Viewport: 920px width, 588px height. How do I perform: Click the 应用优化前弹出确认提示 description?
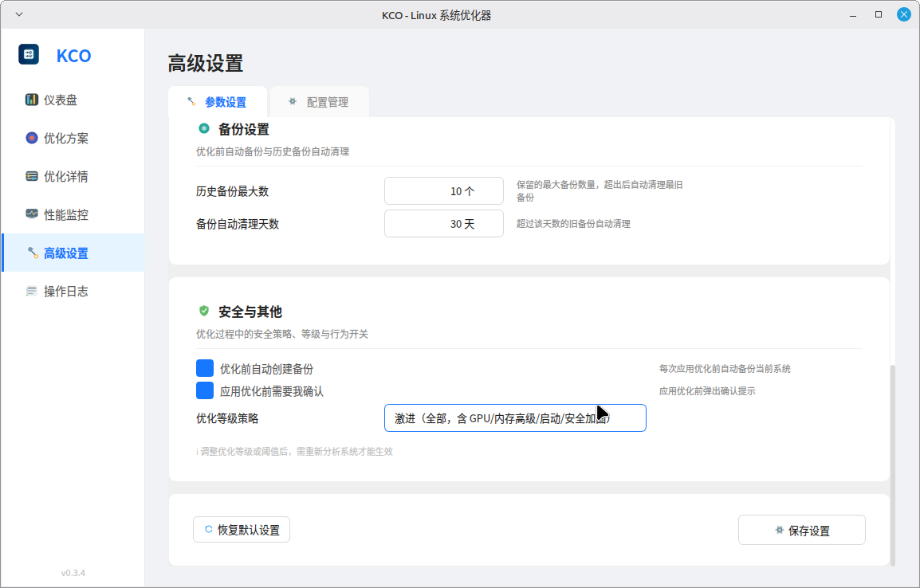[x=707, y=391]
